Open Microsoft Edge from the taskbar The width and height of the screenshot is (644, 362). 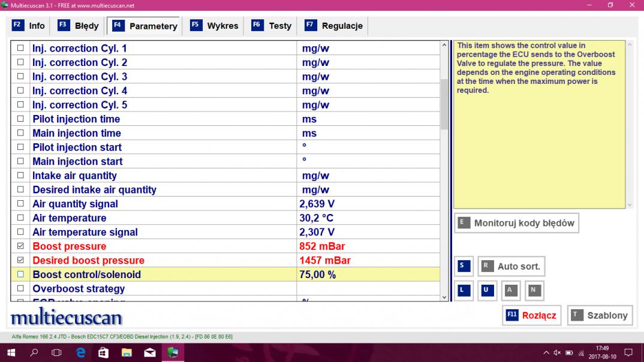click(x=80, y=352)
